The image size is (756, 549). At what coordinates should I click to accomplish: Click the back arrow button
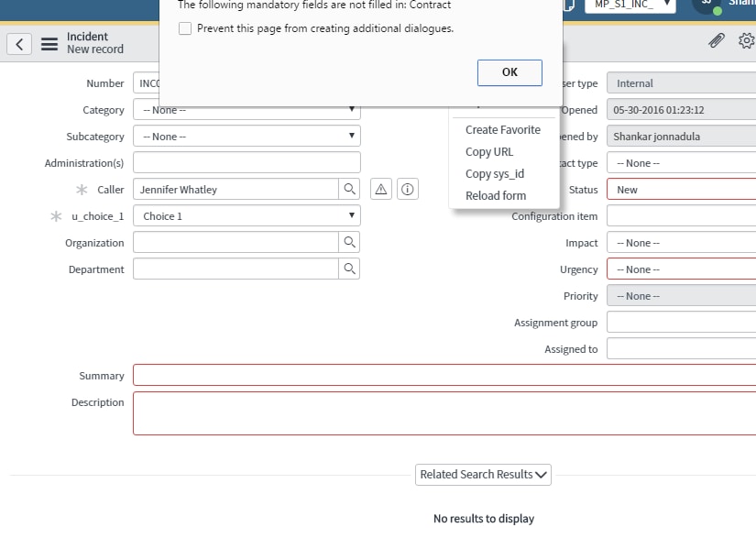click(19, 44)
